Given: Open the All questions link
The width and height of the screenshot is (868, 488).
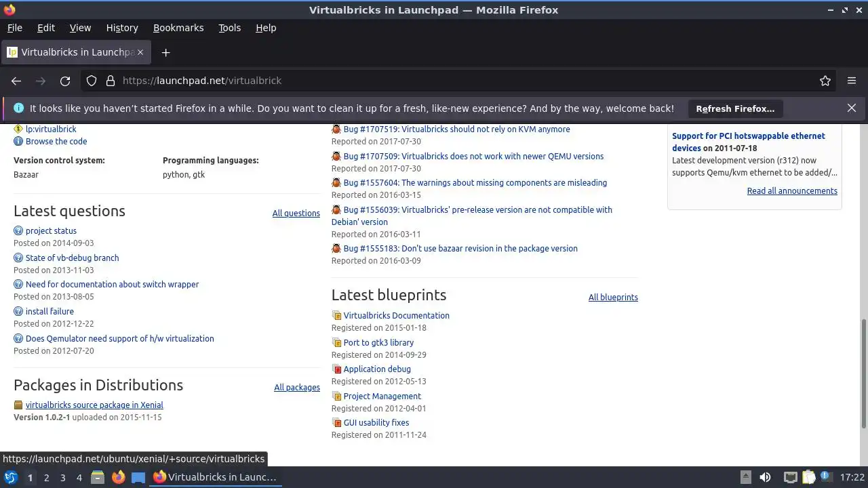Looking at the screenshot, I should point(296,213).
